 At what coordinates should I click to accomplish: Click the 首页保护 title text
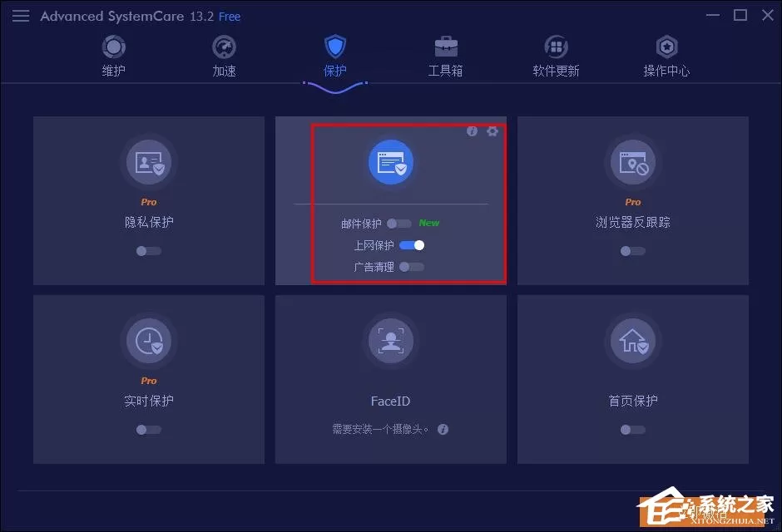click(x=633, y=401)
